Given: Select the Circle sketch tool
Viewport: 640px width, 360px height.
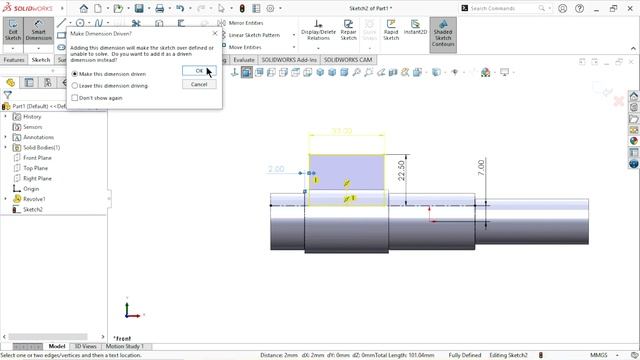Looking at the screenshot, I should click(x=80, y=23).
